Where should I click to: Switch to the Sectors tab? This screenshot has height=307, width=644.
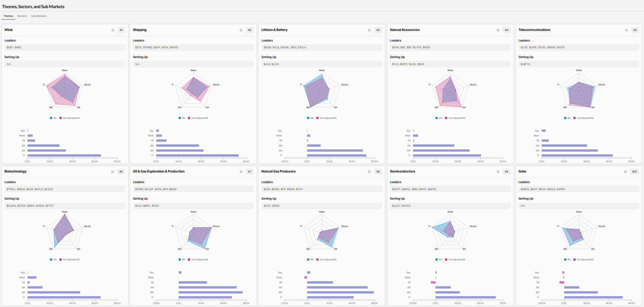click(22, 16)
